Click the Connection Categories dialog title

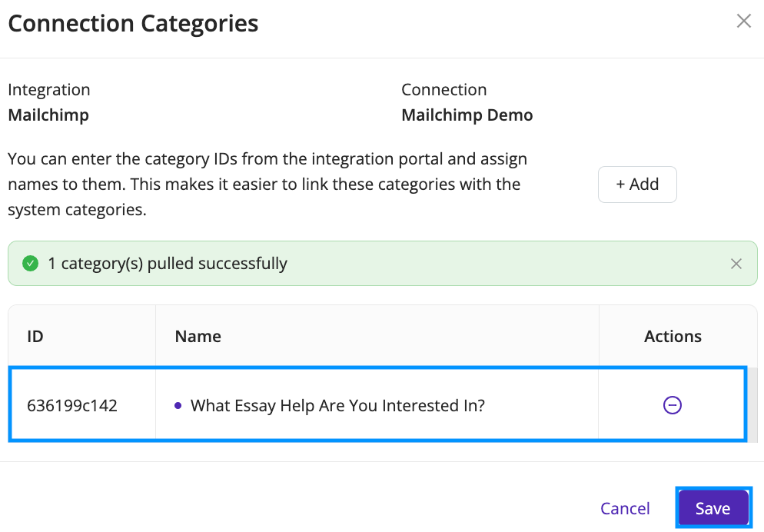click(133, 23)
